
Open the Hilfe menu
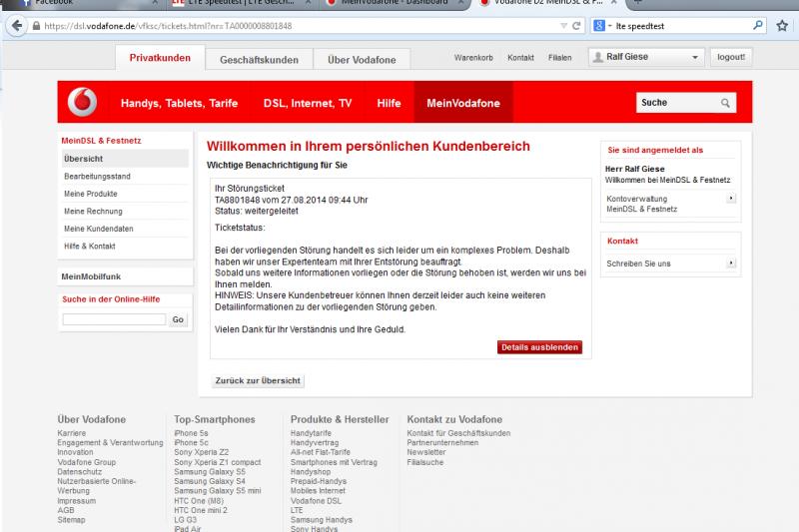click(x=389, y=103)
